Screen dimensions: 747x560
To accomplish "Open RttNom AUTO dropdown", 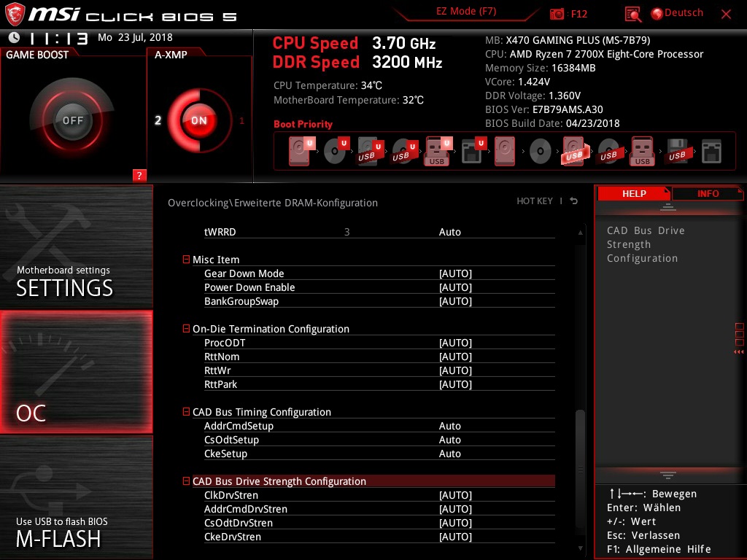I will (455, 357).
